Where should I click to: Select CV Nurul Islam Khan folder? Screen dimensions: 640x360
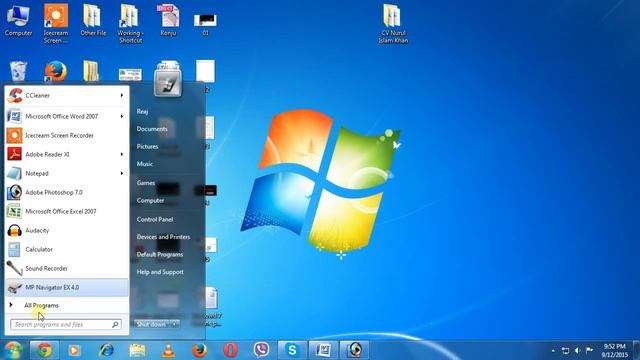click(x=393, y=23)
